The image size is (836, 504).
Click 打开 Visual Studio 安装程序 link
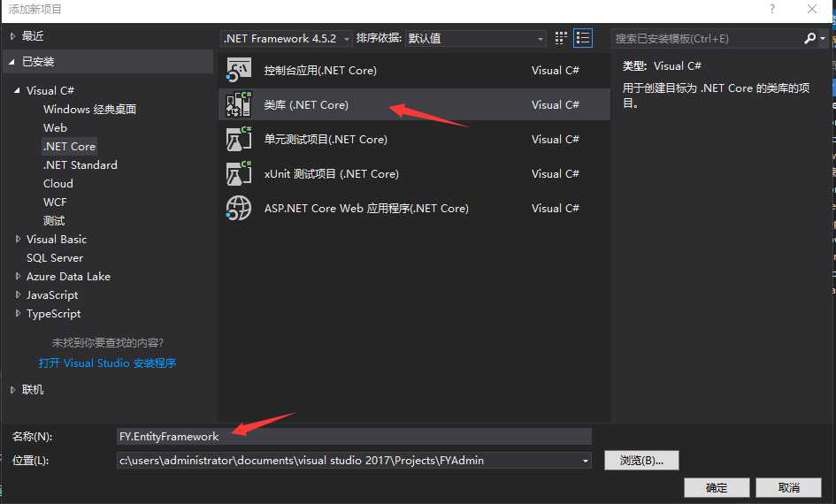[107, 363]
